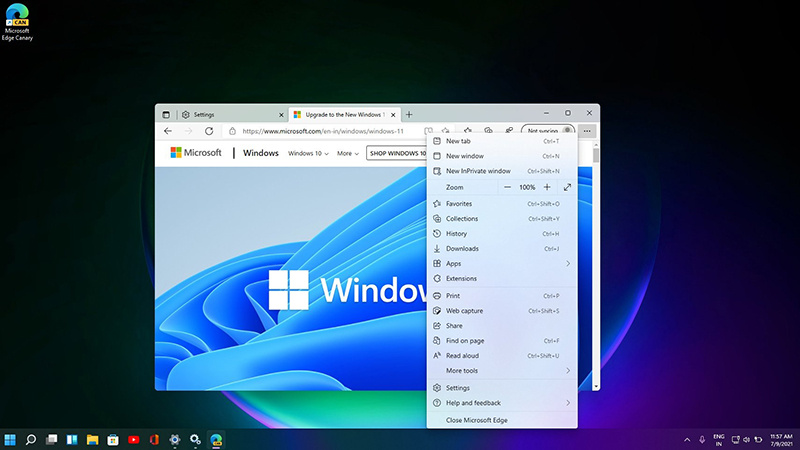Select Find on page
800x450 pixels.
tap(502, 341)
